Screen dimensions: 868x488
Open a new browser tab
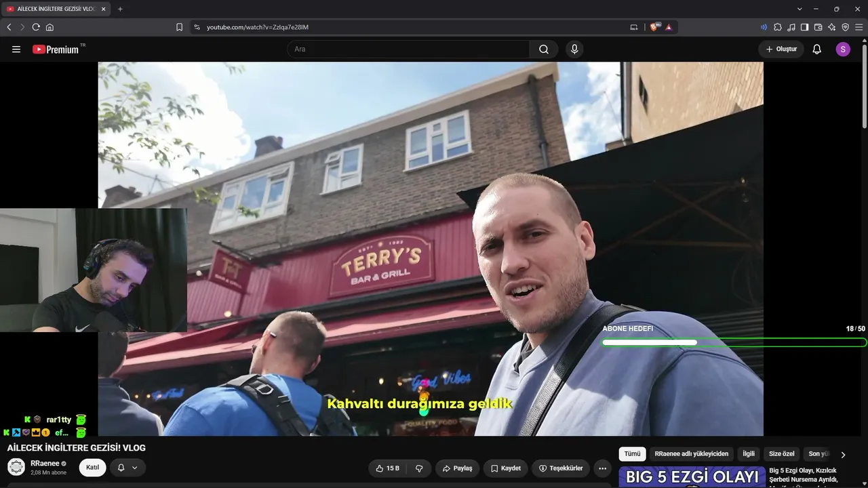pos(120,9)
